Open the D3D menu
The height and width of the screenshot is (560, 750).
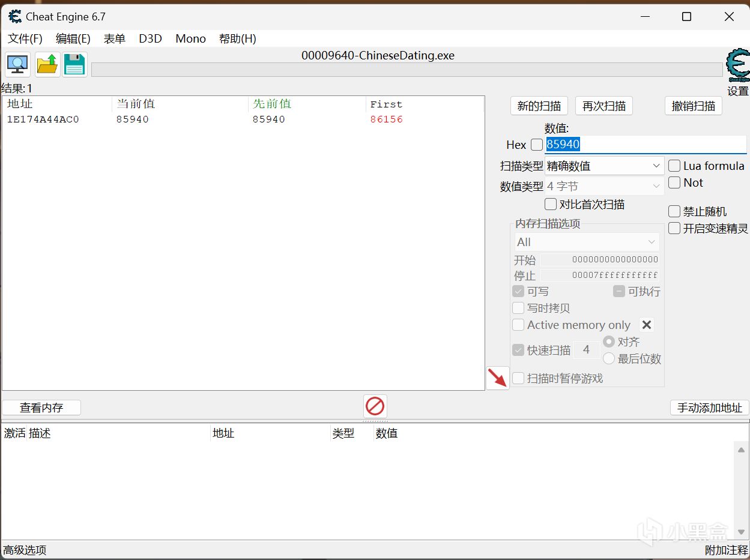[150, 38]
